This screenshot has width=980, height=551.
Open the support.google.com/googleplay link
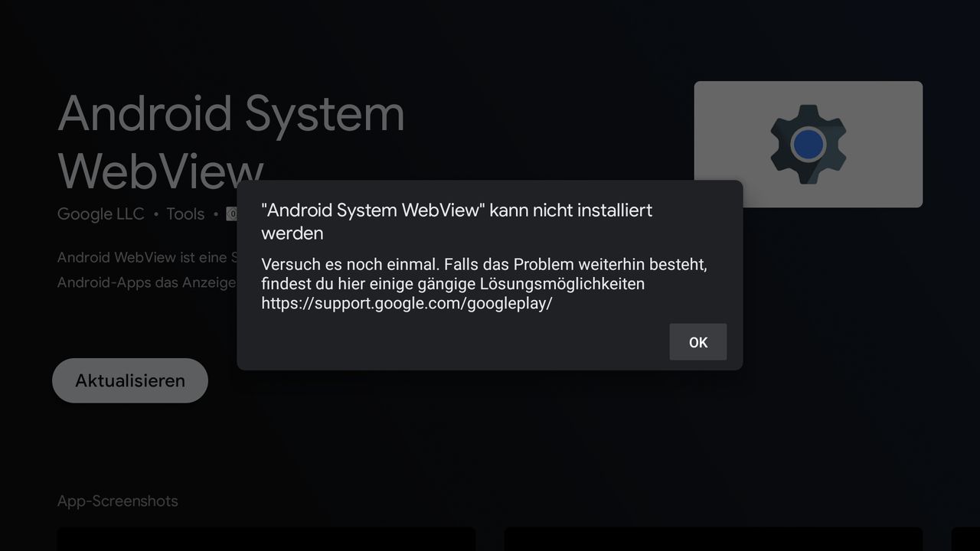(407, 303)
